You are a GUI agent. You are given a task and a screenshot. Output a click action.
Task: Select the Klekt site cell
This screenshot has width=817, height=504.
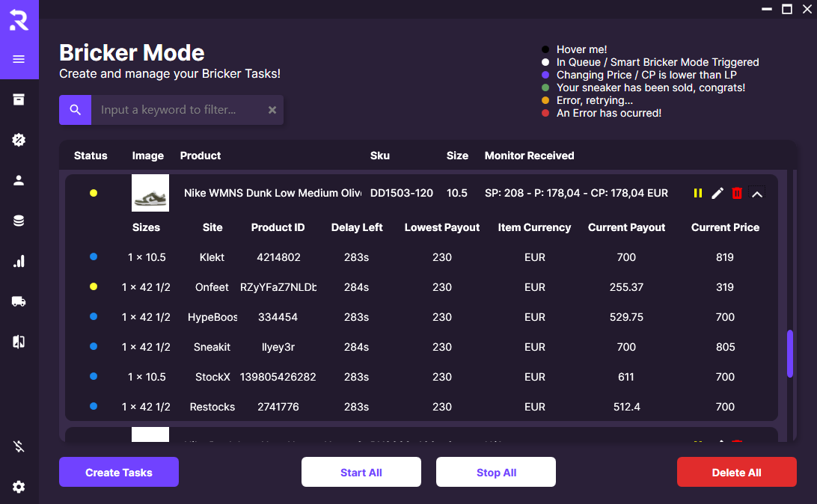point(212,257)
